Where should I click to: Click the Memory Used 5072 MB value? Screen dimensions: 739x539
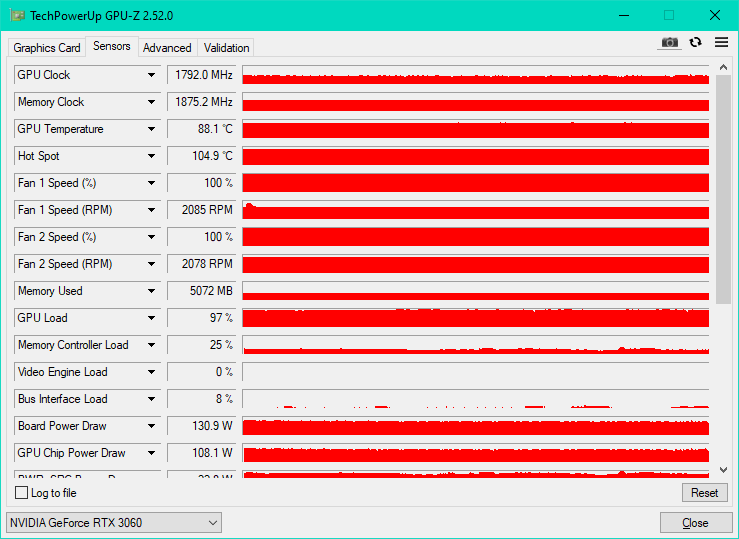point(202,291)
